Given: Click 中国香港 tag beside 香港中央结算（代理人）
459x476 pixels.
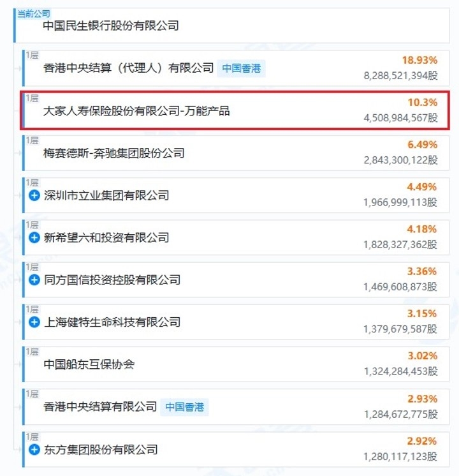Looking at the screenshot, I should pyautogui.click(x=241, y=68).
